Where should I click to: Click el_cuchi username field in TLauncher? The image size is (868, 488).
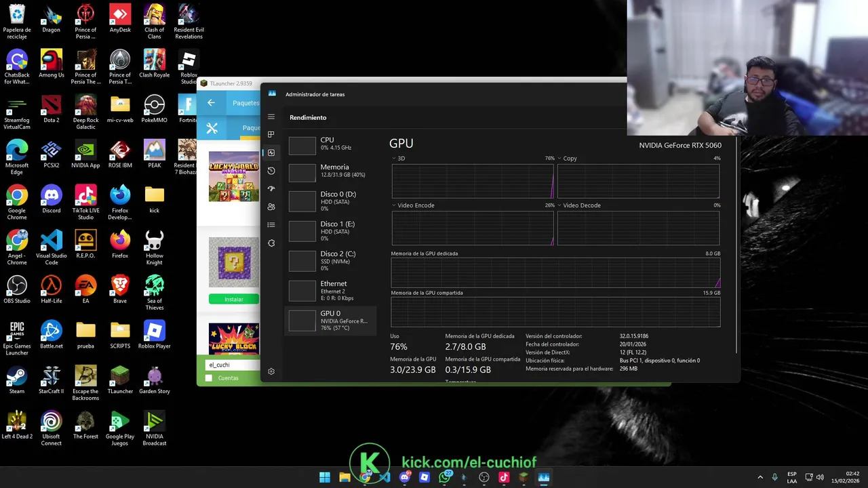(232, 365)
